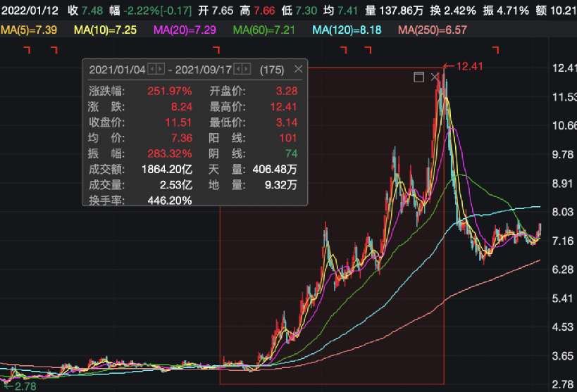Viewport: 577px width, 392px height.
Task: Step end date 2021/09/17 forward one day
Action: (x=247, y=69)
